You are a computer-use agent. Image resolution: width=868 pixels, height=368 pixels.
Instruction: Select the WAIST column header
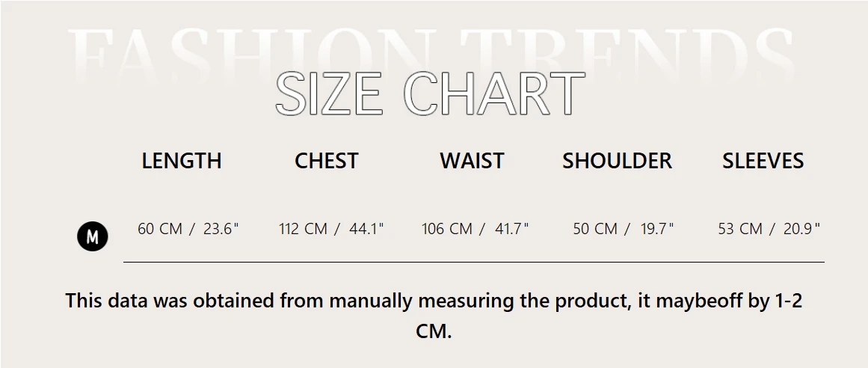pyautogui.click(x=472, y=161)
